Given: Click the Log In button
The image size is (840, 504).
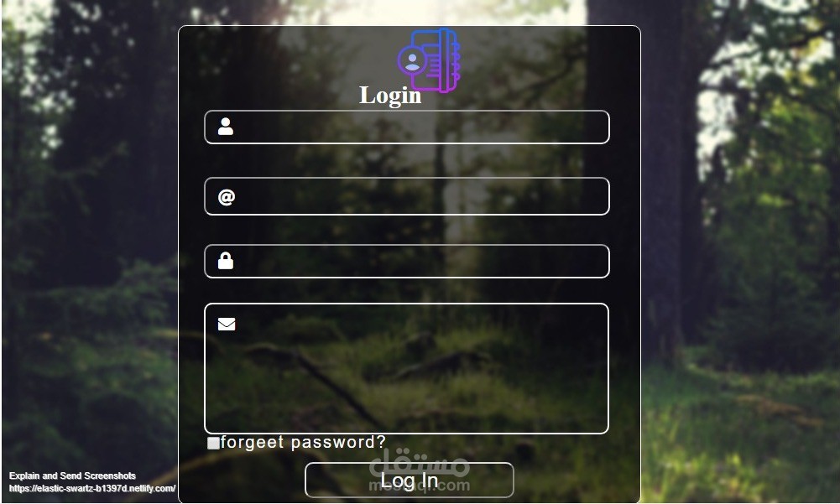Looking at the screenshot, I should point(410,480).
